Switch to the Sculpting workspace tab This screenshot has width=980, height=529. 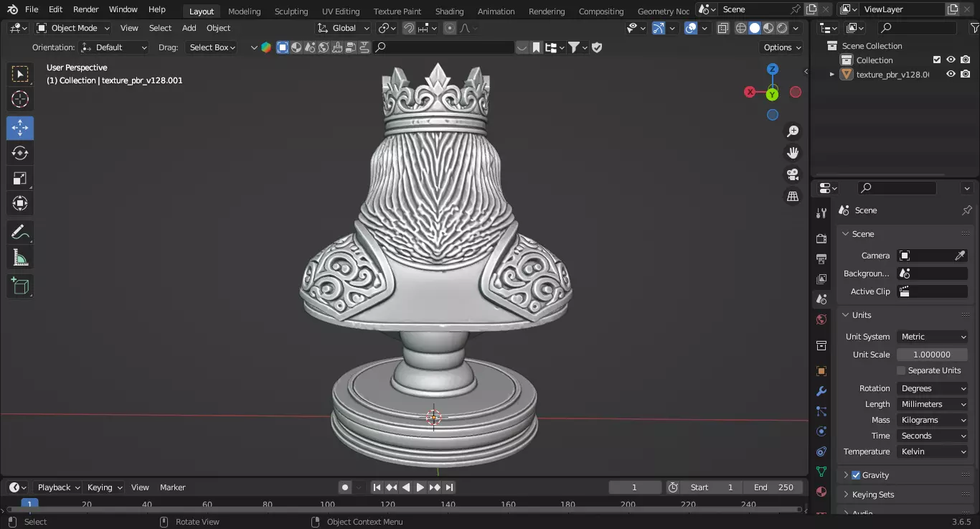click(291, 11)
